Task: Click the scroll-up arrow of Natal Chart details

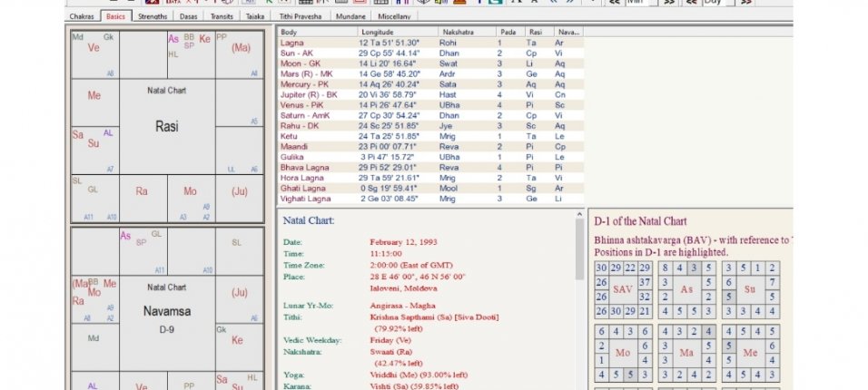Action: 579,215
